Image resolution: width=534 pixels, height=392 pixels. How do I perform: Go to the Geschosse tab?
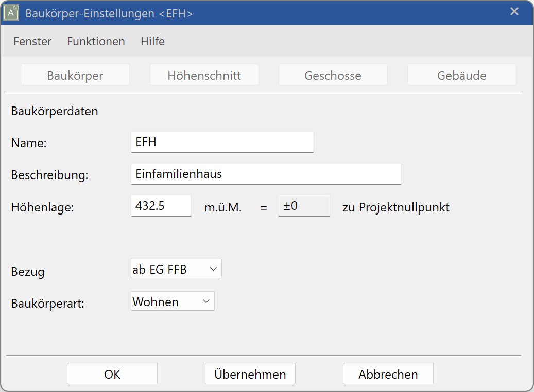(333, 76)
